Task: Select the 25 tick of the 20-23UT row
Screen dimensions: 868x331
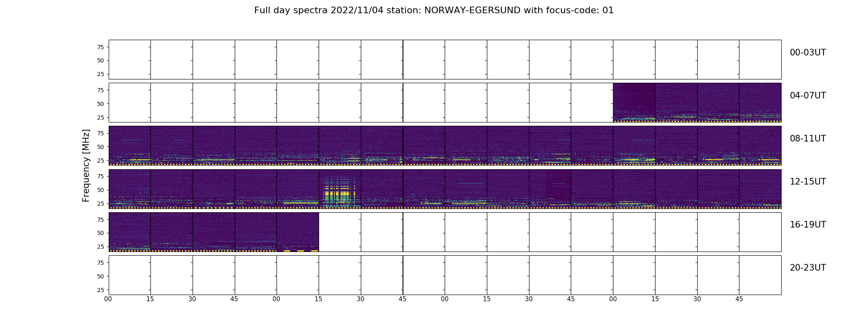Action: [x=100, y=290]
